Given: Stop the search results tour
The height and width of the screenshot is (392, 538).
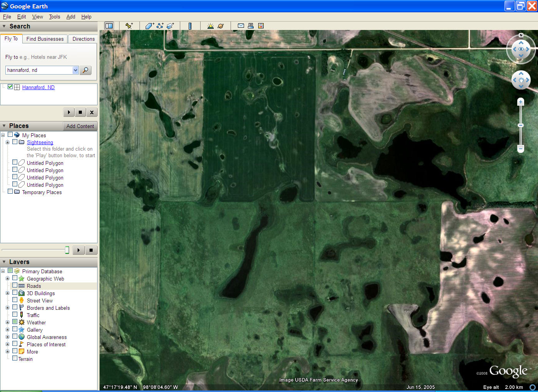Looking at the screenshot, I should coord(80,112).
